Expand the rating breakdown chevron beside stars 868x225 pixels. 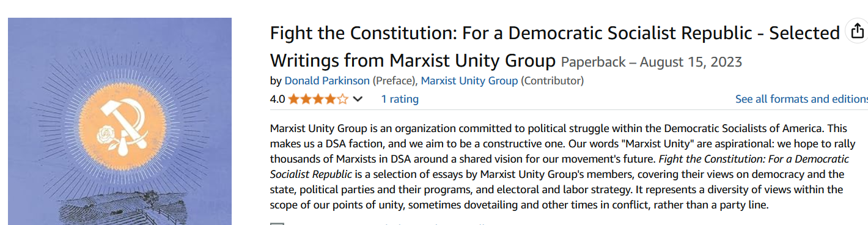click(x=358, y=99)
